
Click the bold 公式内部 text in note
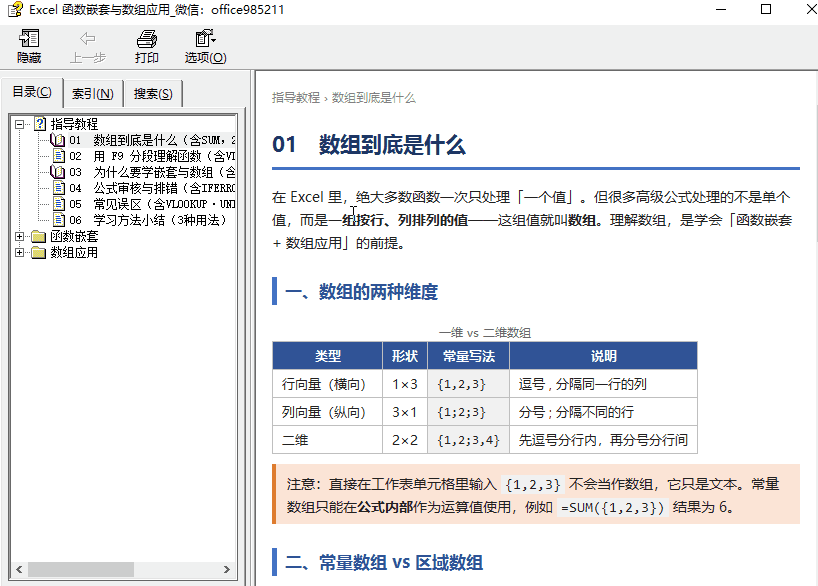pyautogui.click(x=385, y=507)
